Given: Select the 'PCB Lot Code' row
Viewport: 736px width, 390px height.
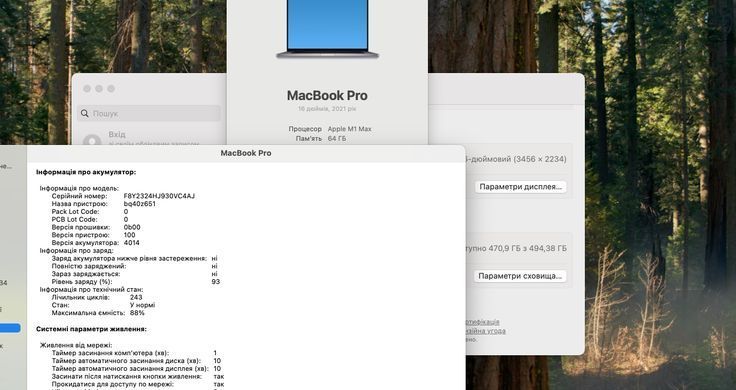Looking at the screenshot, I should click(90, 220).
